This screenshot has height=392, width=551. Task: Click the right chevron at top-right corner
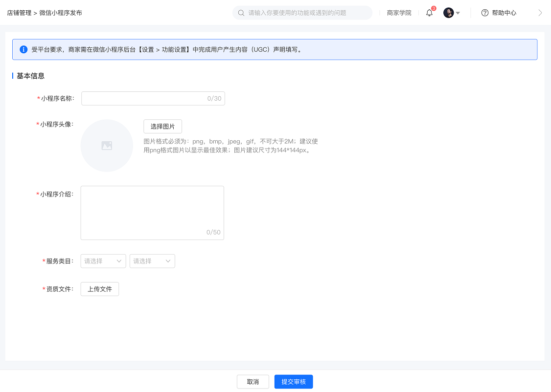coord(540,13)
